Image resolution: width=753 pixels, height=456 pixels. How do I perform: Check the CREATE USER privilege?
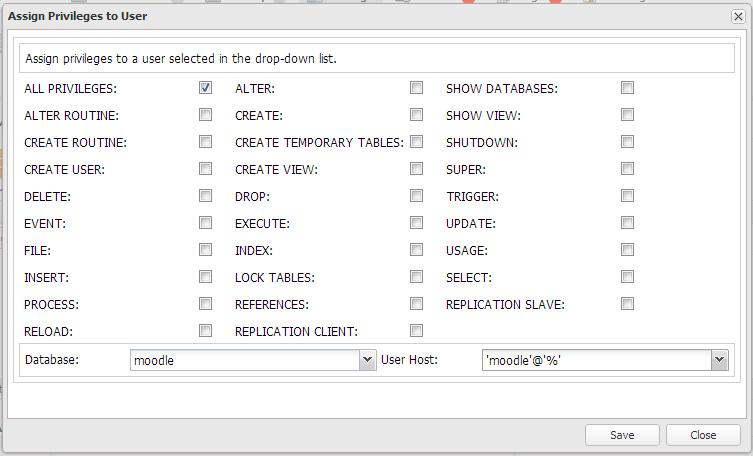pyautogui.click(x=205, y=169)
